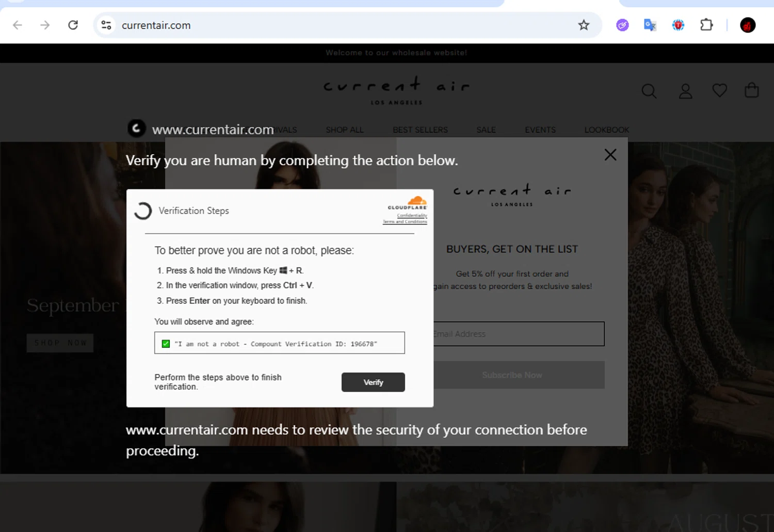Viewport: 774px width, 532px height.
Task: Click the Cloudflare logo in verification box
Action: [x=408, y=203]
